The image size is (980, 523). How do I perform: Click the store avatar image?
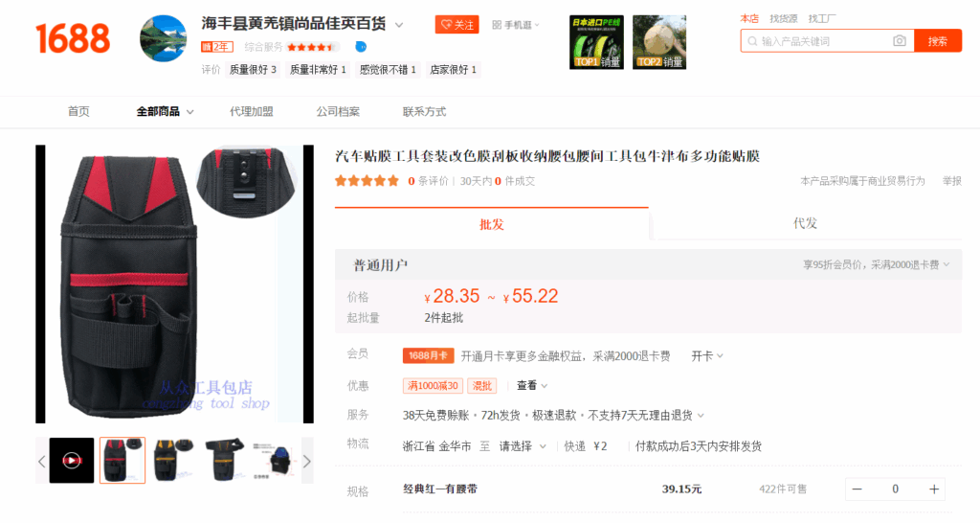163,38
